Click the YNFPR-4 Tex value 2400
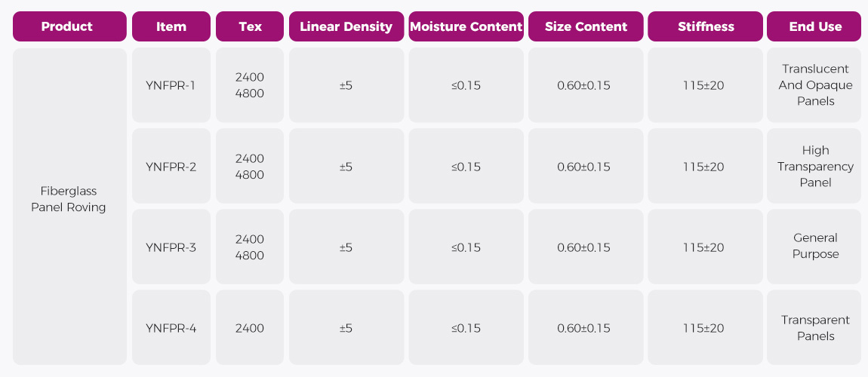This screenshot has height=377, width=868. tap(250, 328)
